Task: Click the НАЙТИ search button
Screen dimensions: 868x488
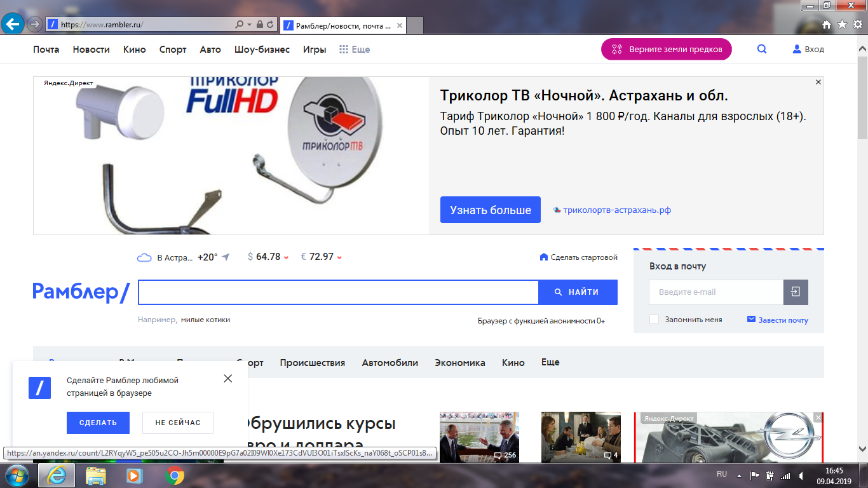Action: (x=578, y=292)
